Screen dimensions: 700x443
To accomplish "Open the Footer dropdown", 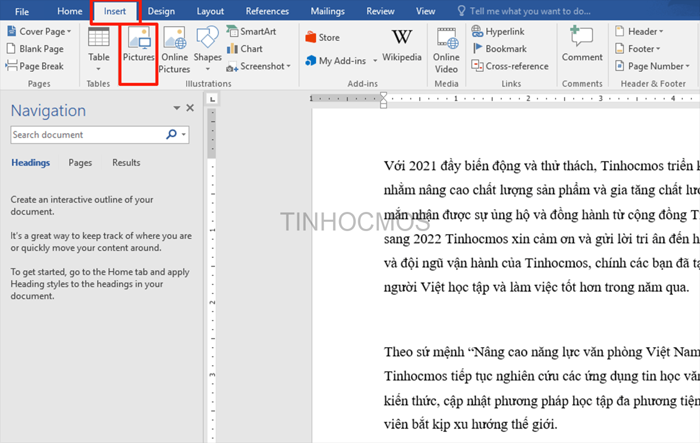I will click(637, 49).
